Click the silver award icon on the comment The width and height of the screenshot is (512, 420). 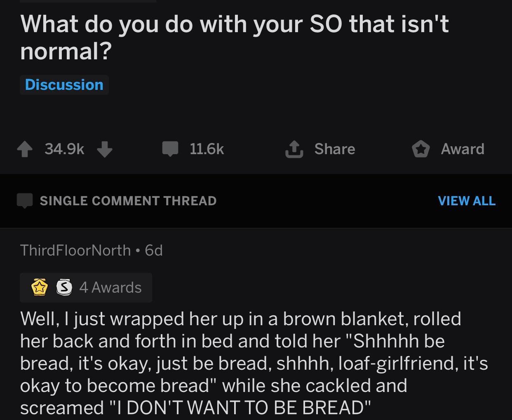tap(64, 287)
